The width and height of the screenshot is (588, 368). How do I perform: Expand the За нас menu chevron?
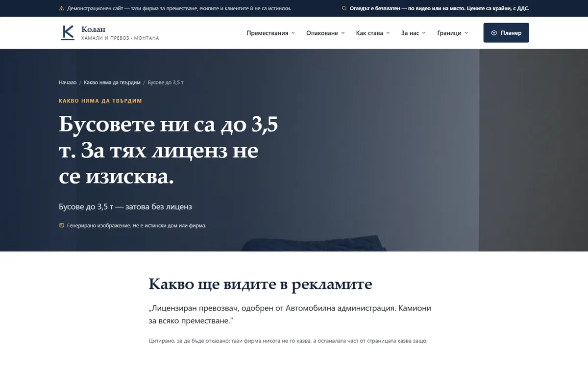coord(424,33)
